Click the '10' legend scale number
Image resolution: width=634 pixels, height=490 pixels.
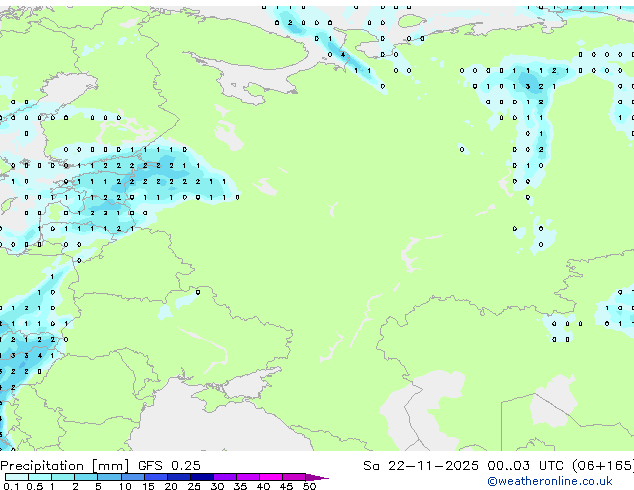[125, 486]
